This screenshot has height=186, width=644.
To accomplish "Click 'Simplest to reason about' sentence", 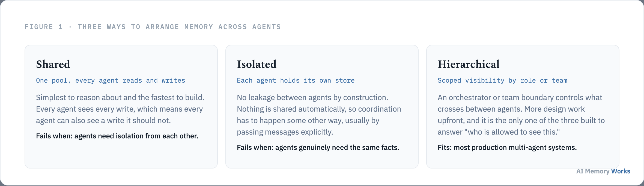I will [120, 97].
